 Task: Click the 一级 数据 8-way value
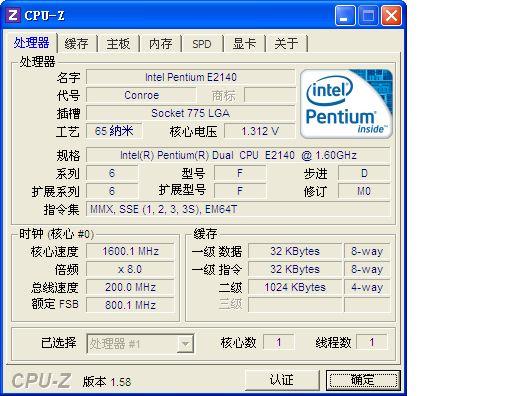pyautogui.click(x=367, y=251)
